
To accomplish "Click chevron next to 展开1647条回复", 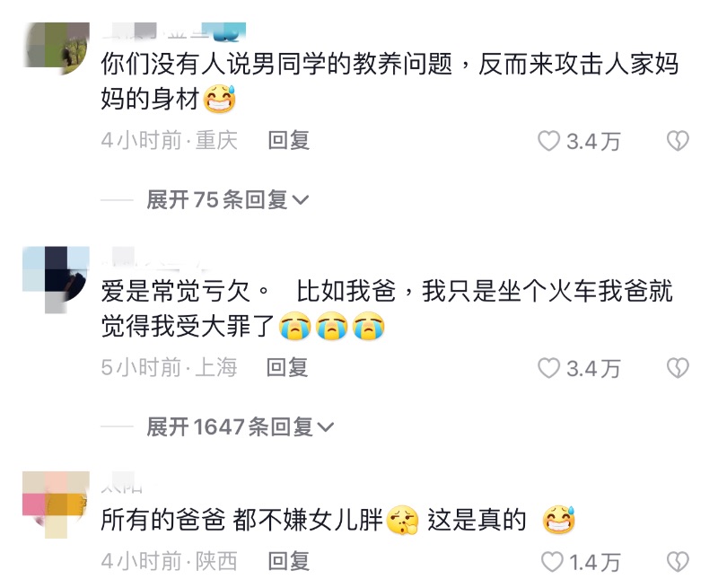I will point(325,427).
